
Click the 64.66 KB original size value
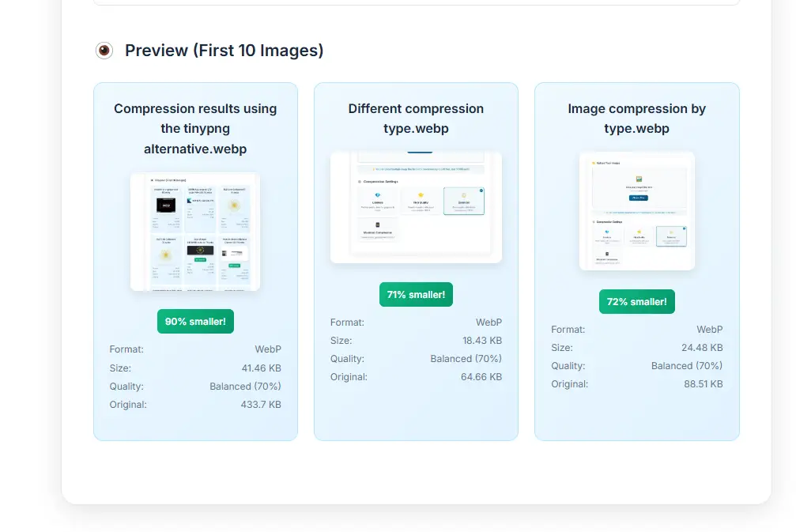tap(481, 377)
